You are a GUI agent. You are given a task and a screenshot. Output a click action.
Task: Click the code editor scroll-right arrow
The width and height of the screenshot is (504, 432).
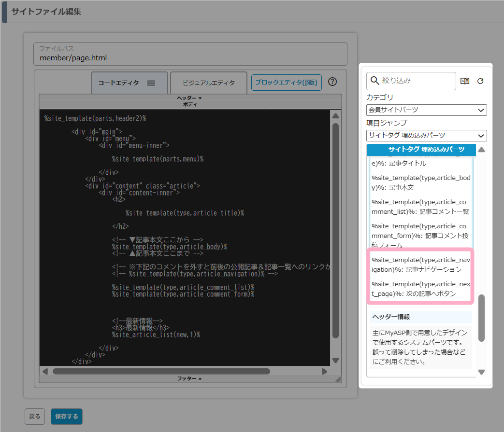click(x=325, y=372)
